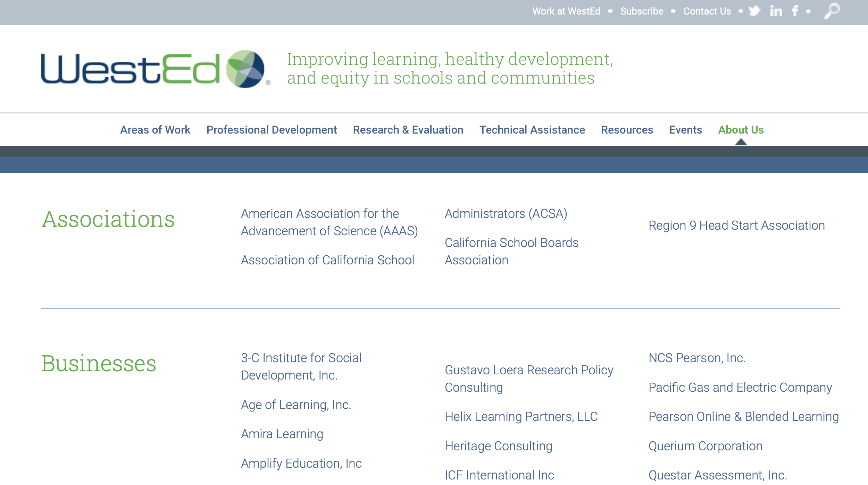Image resolution: width=868 pixels, height=485 pixels.
Task: Click the WestEd logo
Action: [155, 69]
